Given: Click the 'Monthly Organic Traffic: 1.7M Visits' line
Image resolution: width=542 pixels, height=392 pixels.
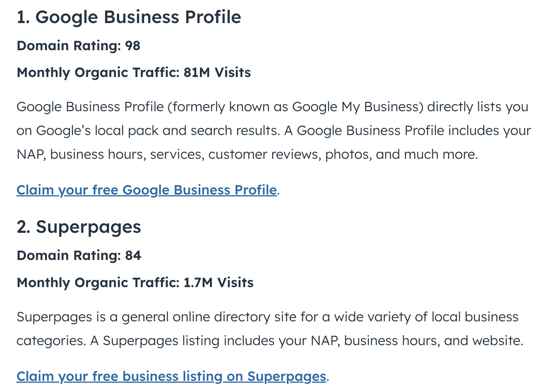Looking at the screenshot, I should coord(135,283).
